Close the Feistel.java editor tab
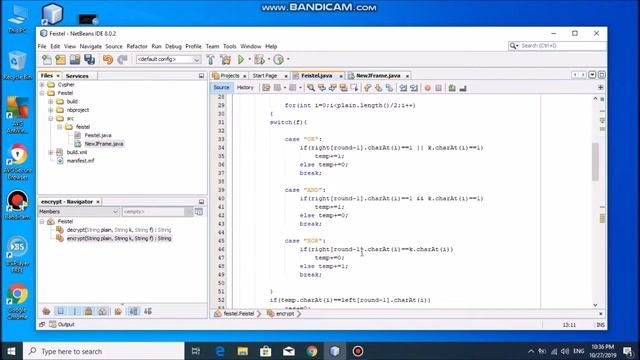The height and width of the screenshot is (360, 640). coord(341,76)
